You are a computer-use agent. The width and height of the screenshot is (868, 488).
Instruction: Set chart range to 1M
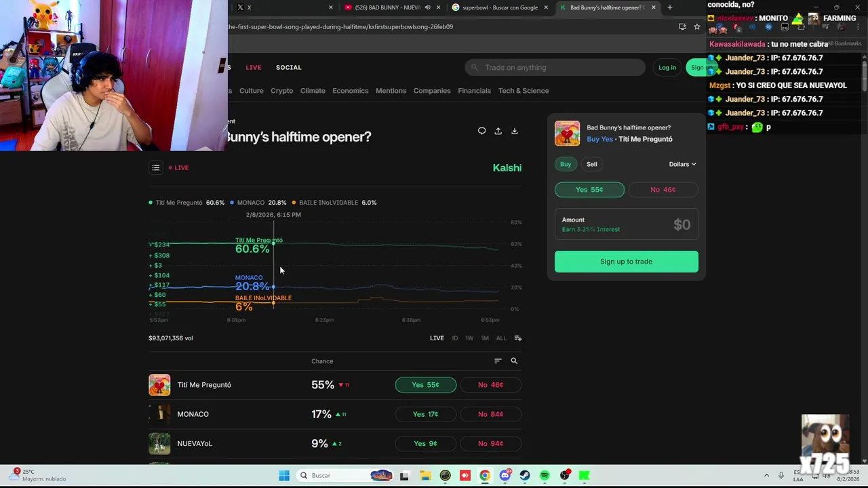485,338
